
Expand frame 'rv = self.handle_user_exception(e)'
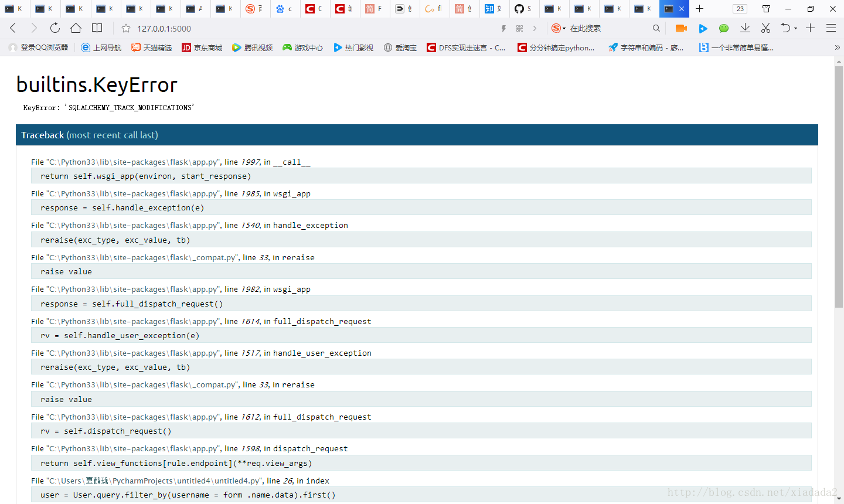coord(421,335)
